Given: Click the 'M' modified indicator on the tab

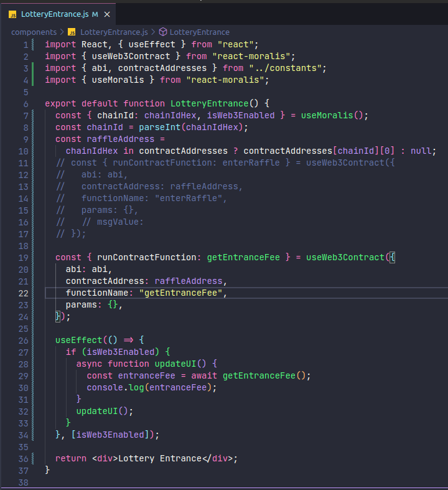Looking at the screenshot, I should (x=95, y=14).
